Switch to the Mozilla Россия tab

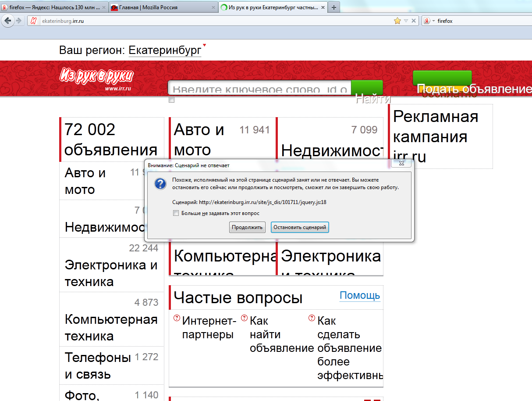163,7
